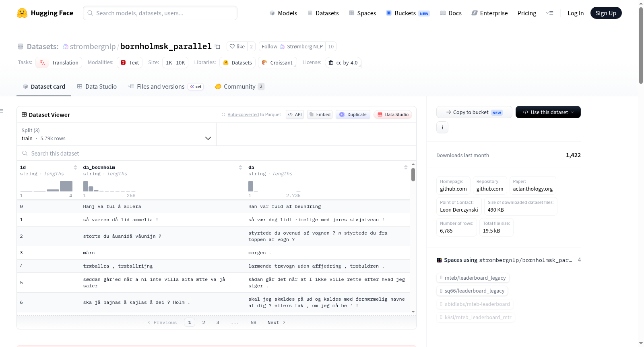Viewport: 644px width, 347px height.
Task: Go to page 2 of dataset rows
Action: tap(204, 322)
